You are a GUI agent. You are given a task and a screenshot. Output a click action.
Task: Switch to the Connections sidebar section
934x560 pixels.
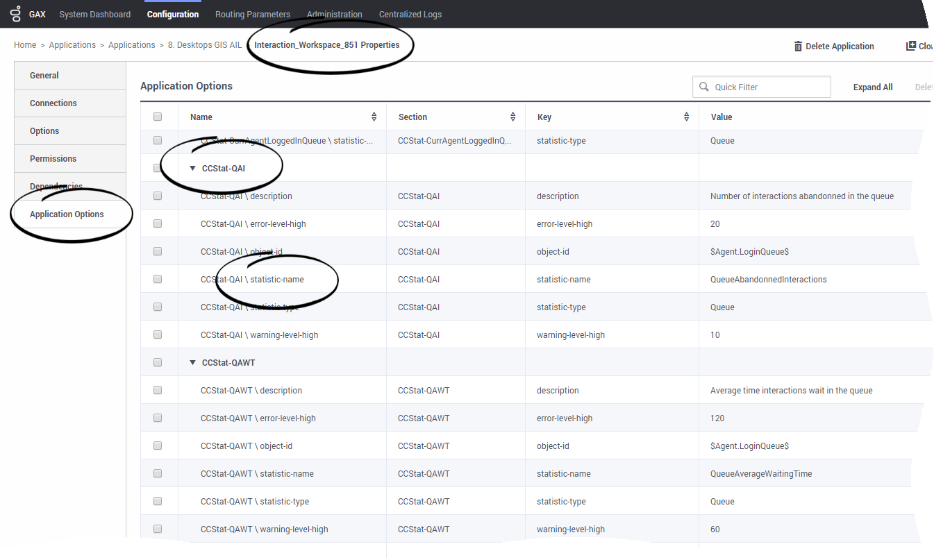[x=53, y=103]
